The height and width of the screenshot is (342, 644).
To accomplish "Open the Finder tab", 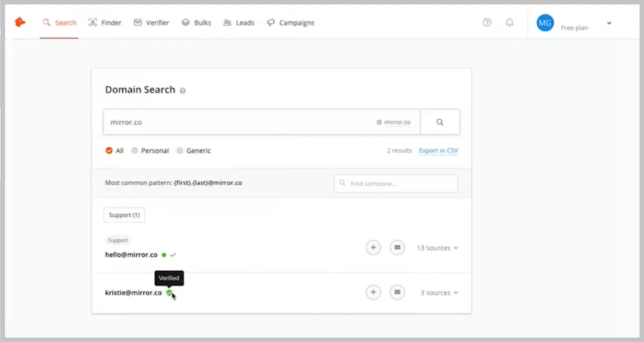I will [105, 22].
